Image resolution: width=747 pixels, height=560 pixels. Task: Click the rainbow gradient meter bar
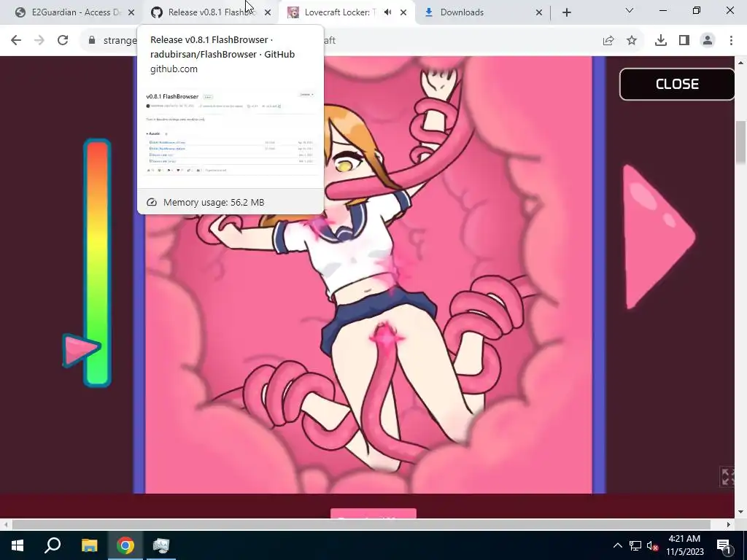(97, 262)
